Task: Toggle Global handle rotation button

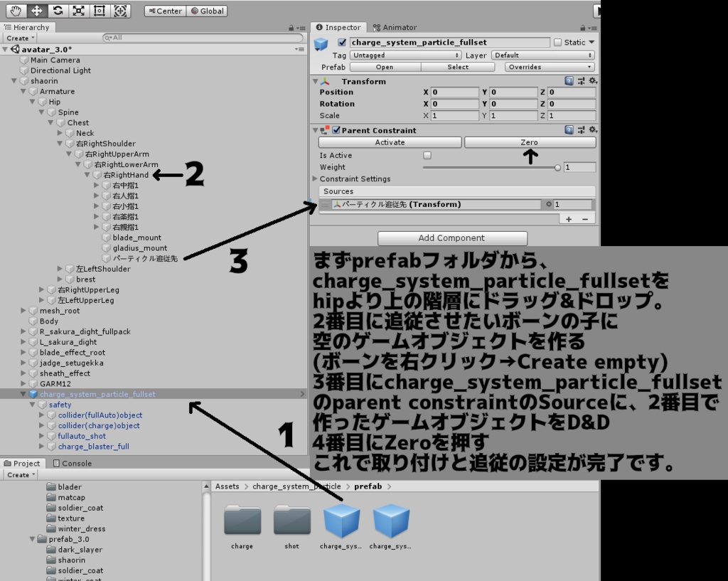Action: pos(207,11)
